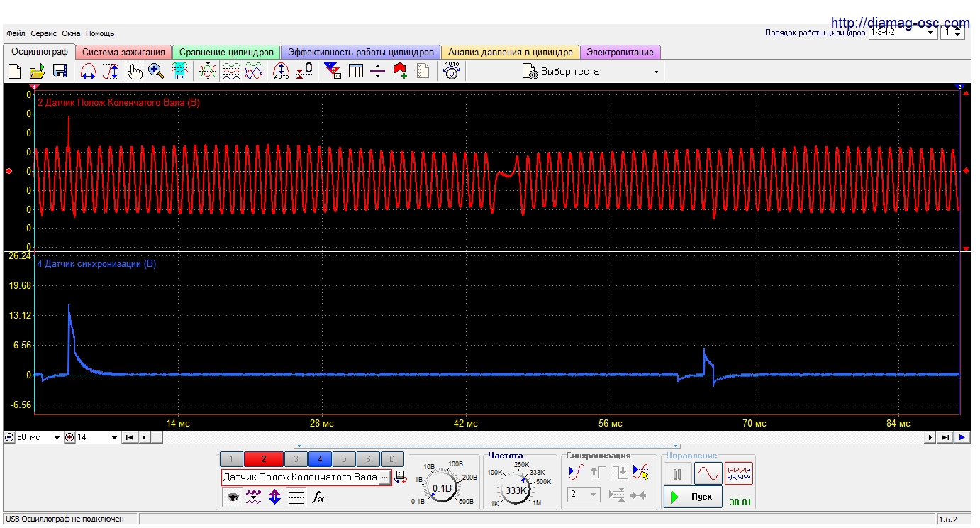This screenshot has height=528, width=980.
Task: Click the auto voltmeter icon
Action: (x=452, y=71)
